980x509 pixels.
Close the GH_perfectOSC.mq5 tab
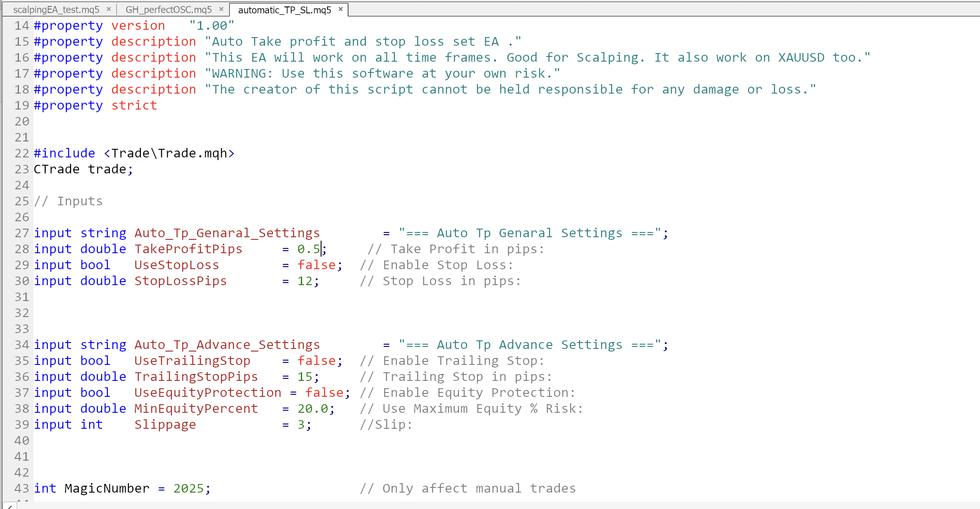221,9
